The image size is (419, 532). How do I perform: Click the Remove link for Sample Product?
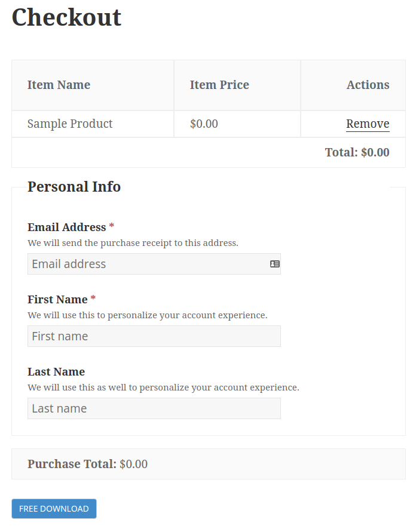click(368, 124)
